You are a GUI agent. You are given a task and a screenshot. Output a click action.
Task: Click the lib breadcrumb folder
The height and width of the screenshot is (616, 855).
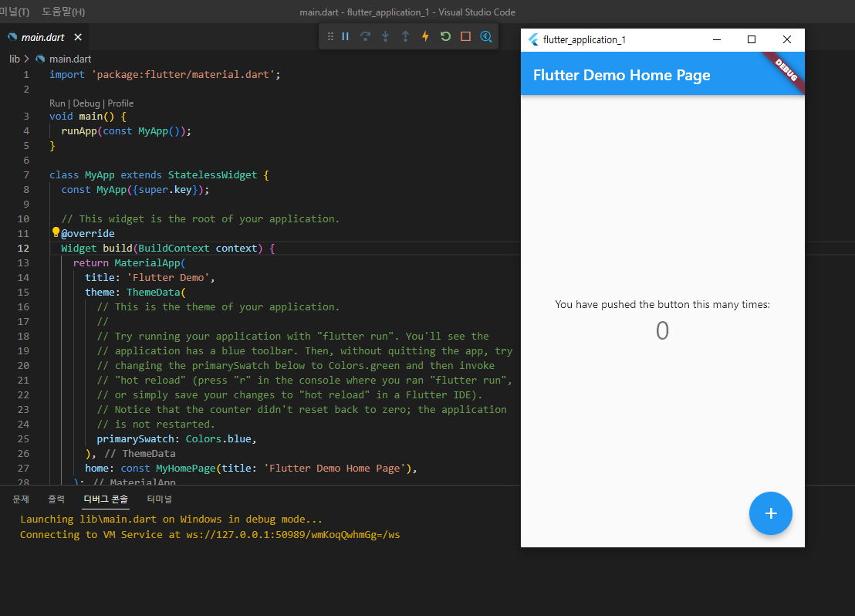tap(15, 59)
